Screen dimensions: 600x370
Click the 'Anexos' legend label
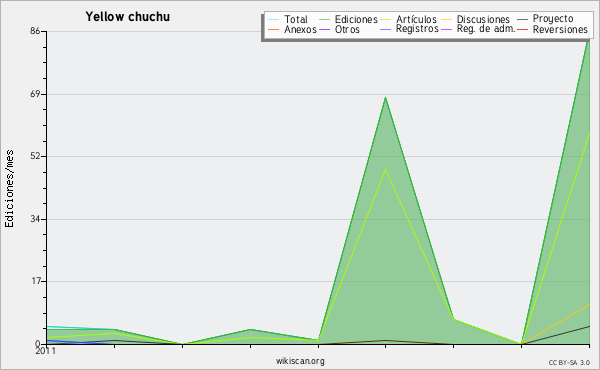click(300, 29)
